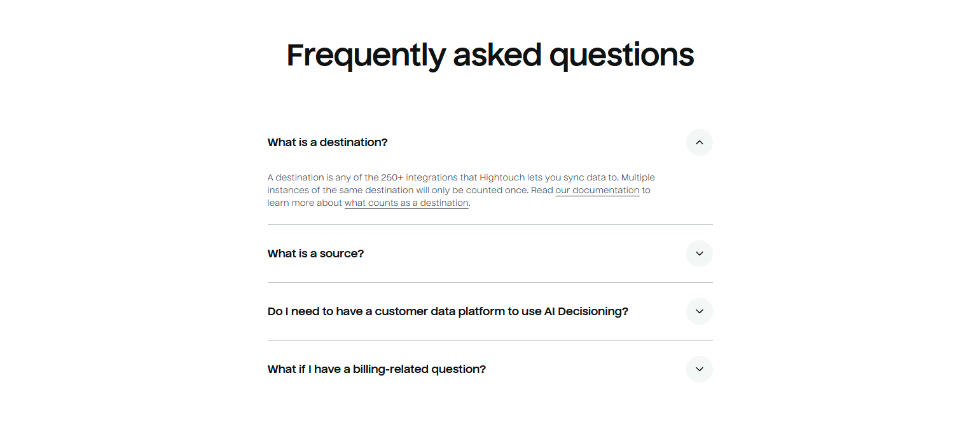This screenshot has height=427, width=980.
Task: Click the chevron icon on the billing question row
Action: click(x=700, y=369)
